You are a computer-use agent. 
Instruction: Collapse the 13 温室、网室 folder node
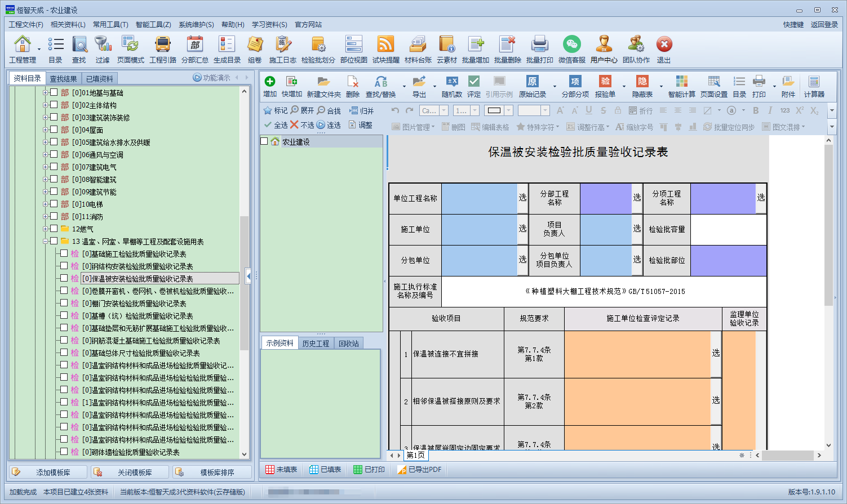click(x=45, y=241)
